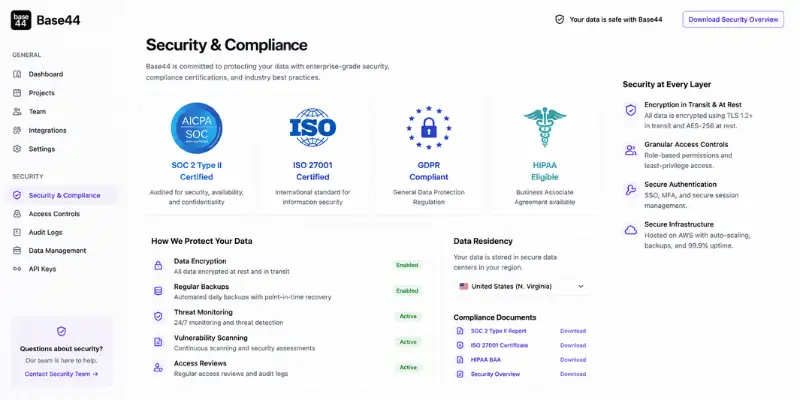Go to Data Management
This screenshot has height=400, width=800.
(57, 251)
